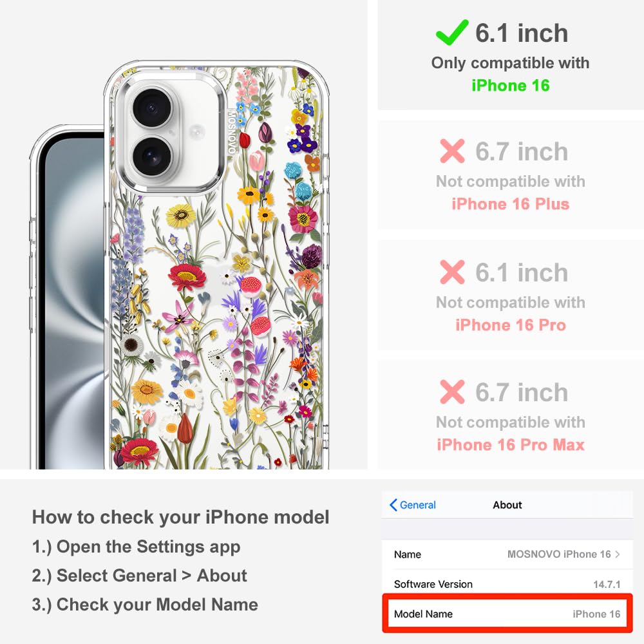Screen dimensions: 644x644
Task: Click the green iPhone 16 text
Action: (511, 86)
